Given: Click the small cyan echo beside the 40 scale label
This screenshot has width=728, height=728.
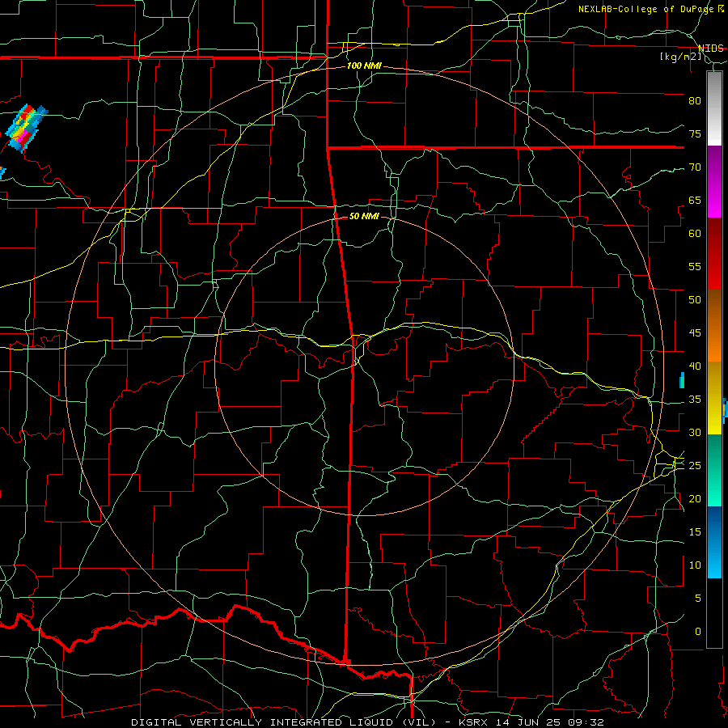Looking at the screenshot, I should coord(682,380).
